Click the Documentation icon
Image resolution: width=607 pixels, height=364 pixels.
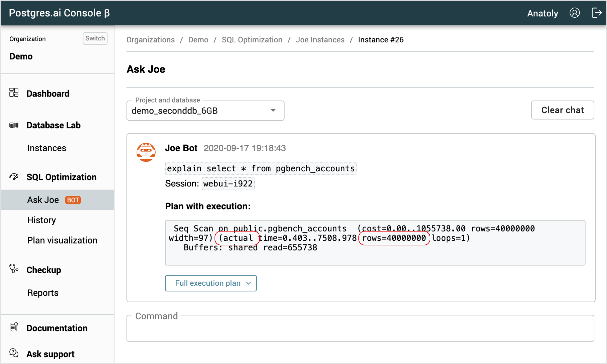(14, 327)
